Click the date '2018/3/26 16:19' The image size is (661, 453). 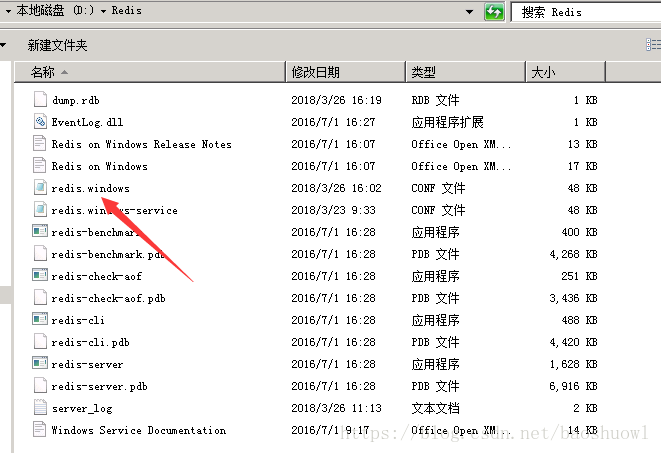pos(336,100)
